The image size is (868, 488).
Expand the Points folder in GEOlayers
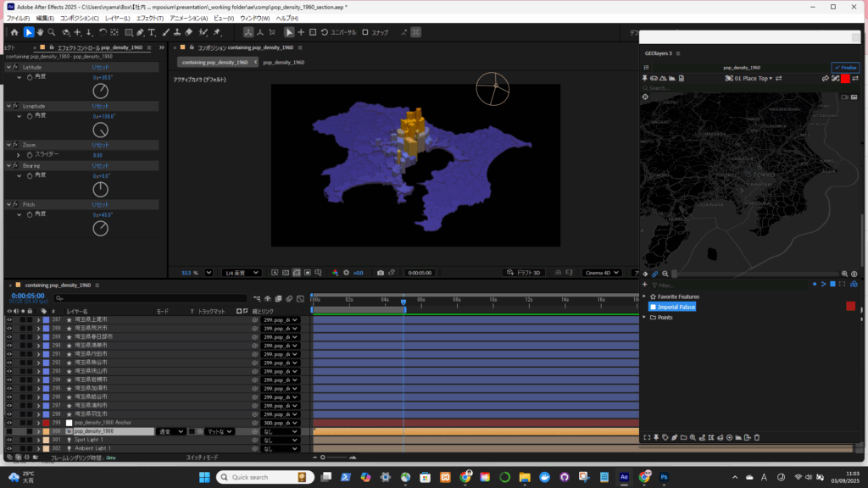[644, 317]
